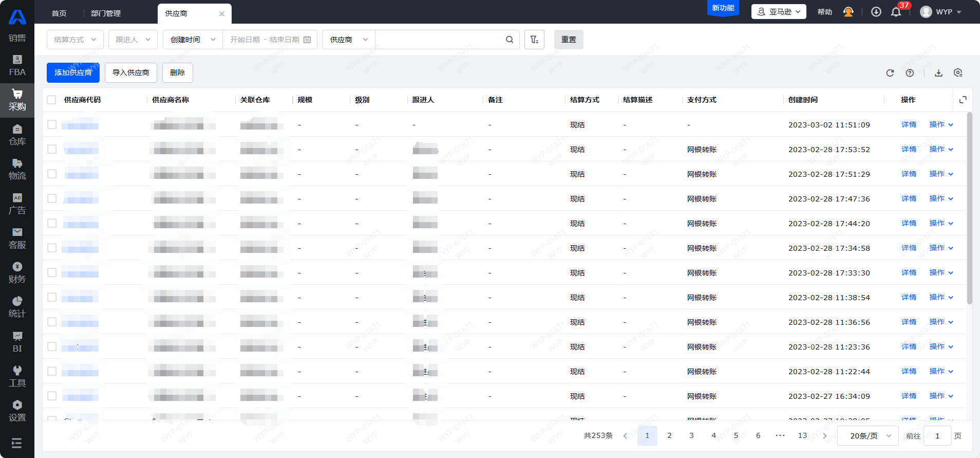Open the 结算方式 filter dropdown

pos(75,40)
